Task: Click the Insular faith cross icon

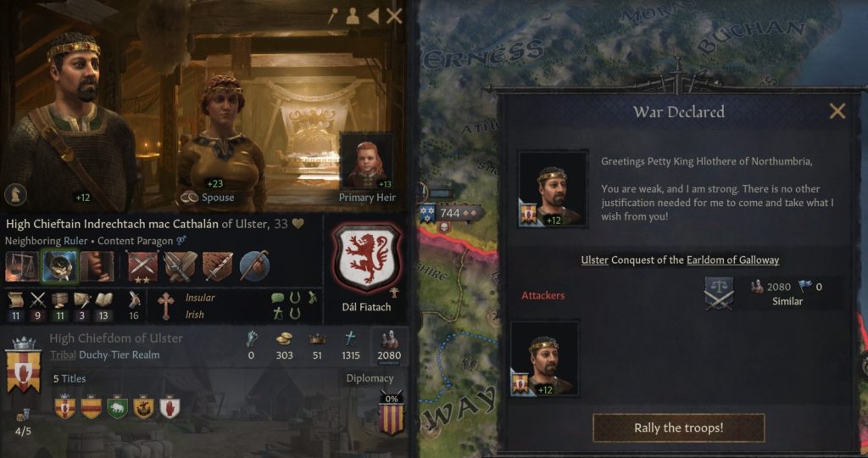Action: (165, 305)
